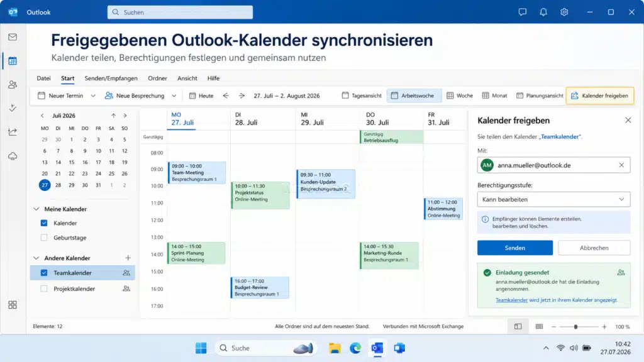Close the Kalender freigeben panel
The height and width of the screenshot is (362, 644).
(628, 120)
